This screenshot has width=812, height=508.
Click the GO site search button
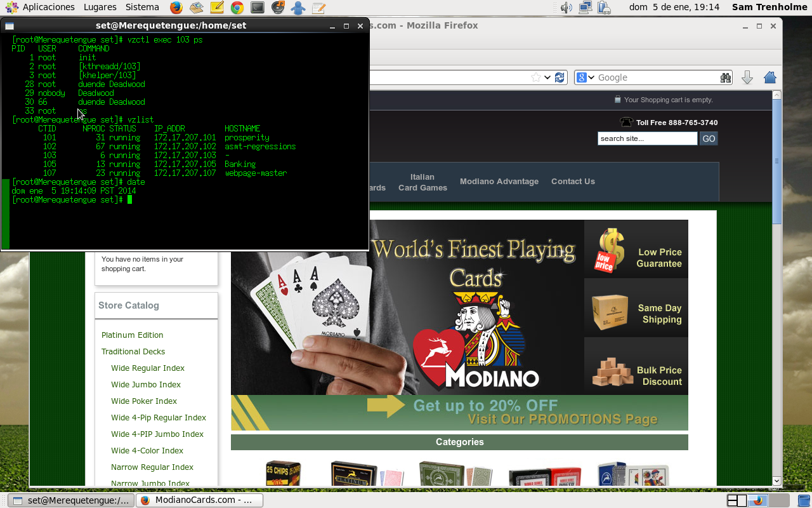(x=709, y=138)
